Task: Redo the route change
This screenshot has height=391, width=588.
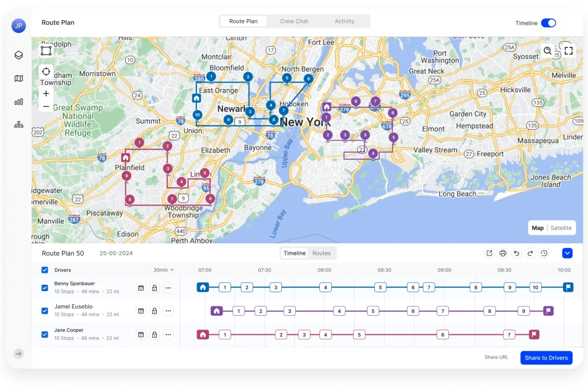Action: pos(530,253)
